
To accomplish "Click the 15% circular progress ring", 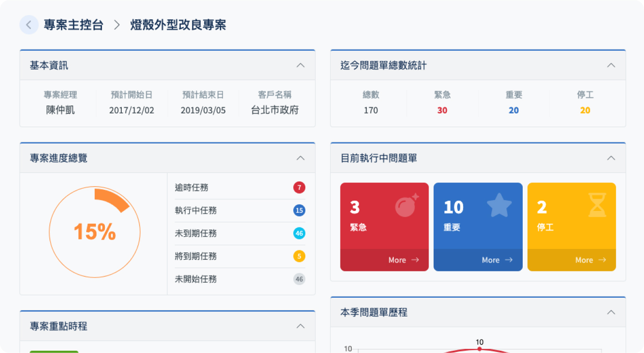I will click(95, 232).
